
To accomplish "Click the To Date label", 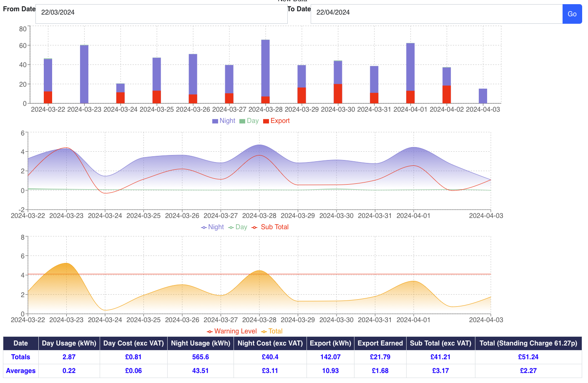I will tap(299, 9).
